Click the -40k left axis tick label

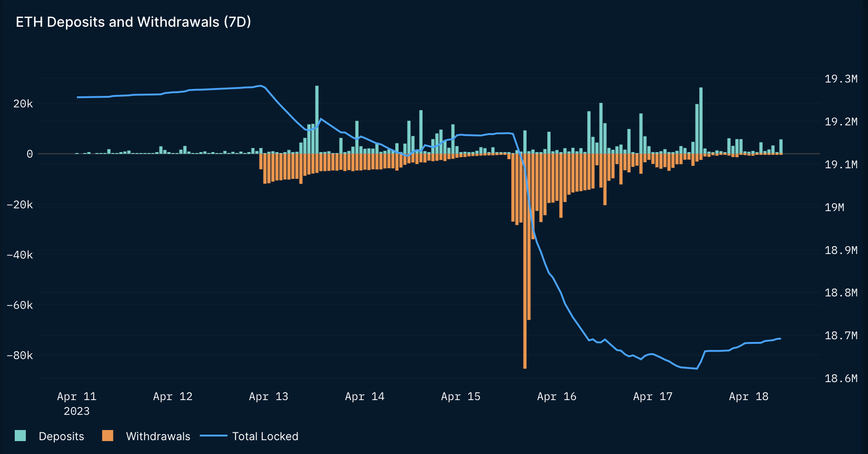[x=20, y=255]
